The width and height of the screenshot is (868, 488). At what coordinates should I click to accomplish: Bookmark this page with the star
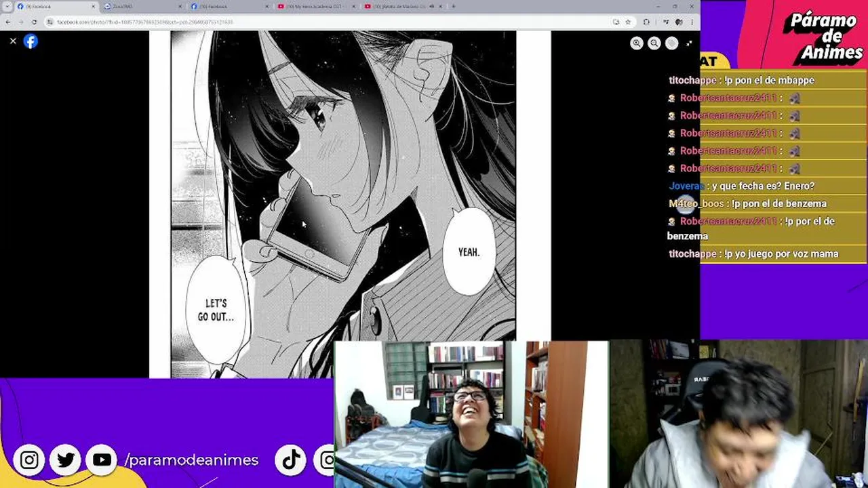coord(627,22)
